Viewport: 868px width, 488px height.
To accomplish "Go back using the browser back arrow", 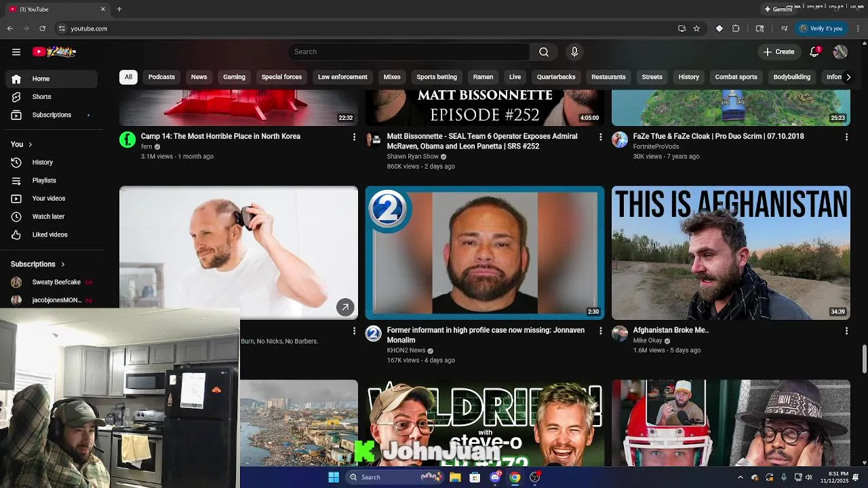I will pyautogui.click(x=9, y=28).
